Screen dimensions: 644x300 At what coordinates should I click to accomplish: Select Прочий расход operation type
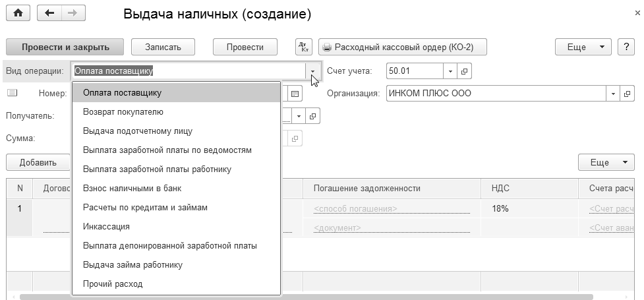(x=113, y=284)
